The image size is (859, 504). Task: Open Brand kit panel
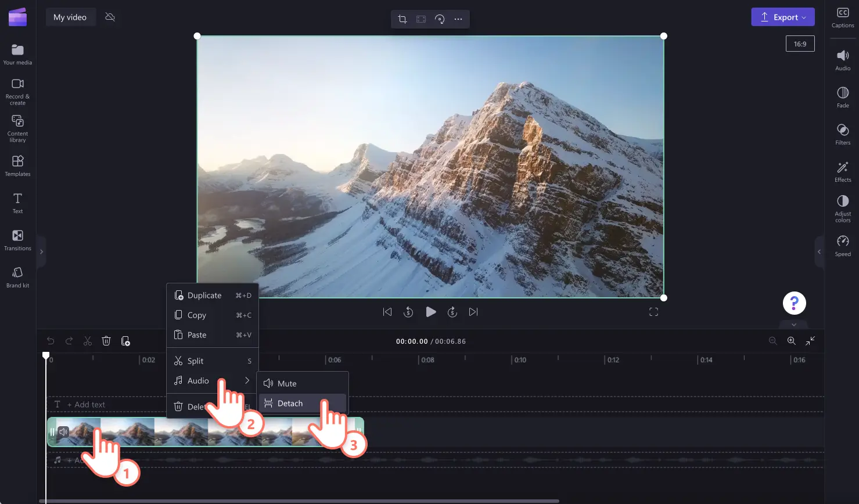click(17, 277)
